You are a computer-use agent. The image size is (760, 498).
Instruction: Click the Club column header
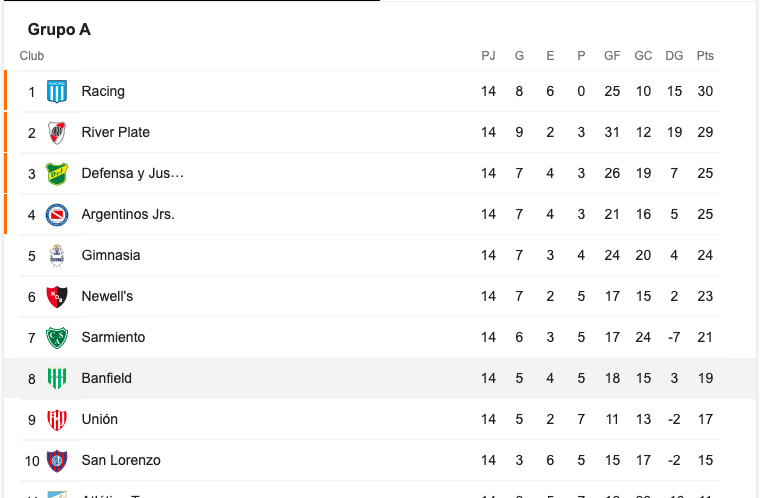(x=32, y=56)
